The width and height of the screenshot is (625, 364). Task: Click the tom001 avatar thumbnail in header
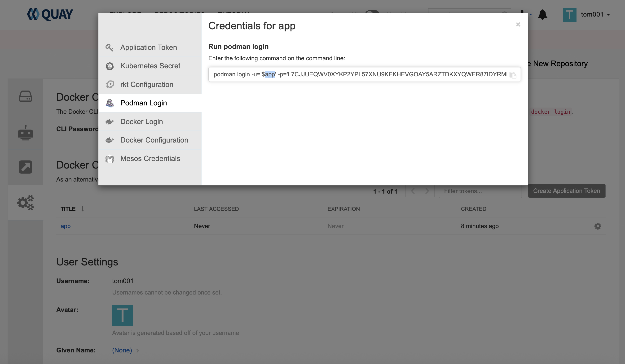click(569, 15)
